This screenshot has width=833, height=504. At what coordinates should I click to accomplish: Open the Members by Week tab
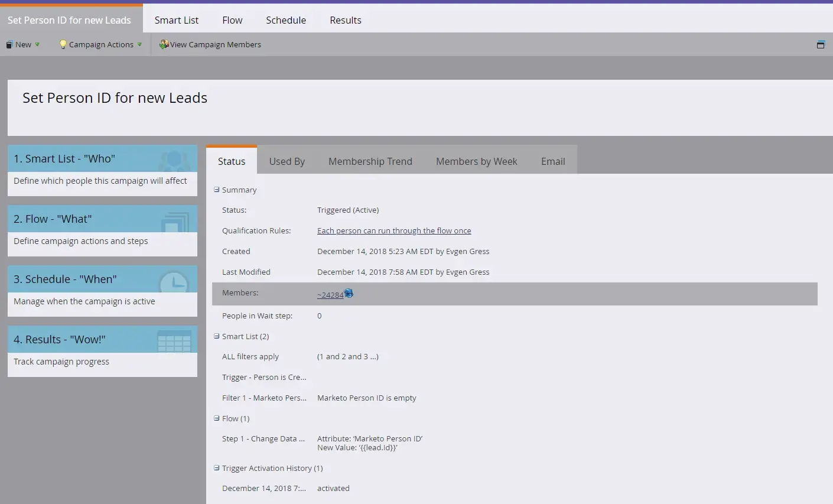pyautogui.click(x=477, y=161)
